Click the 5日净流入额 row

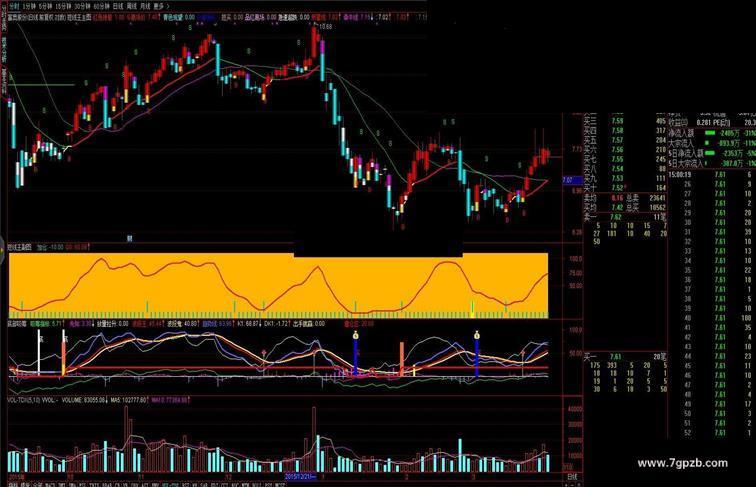coord(712,153)
